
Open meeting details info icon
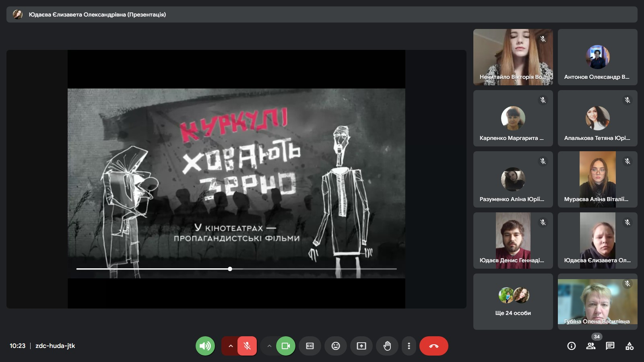pyautogui.click(x=572, y=346)
